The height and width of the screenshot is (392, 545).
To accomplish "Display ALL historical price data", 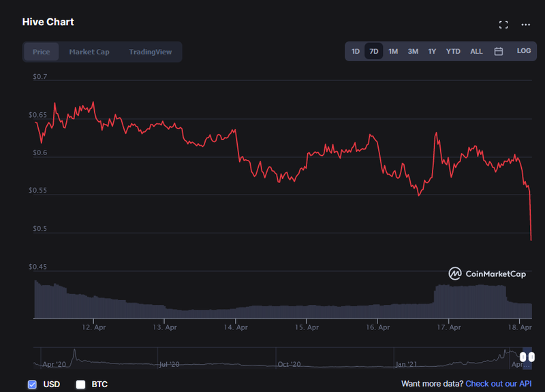I will pos(476,51).
